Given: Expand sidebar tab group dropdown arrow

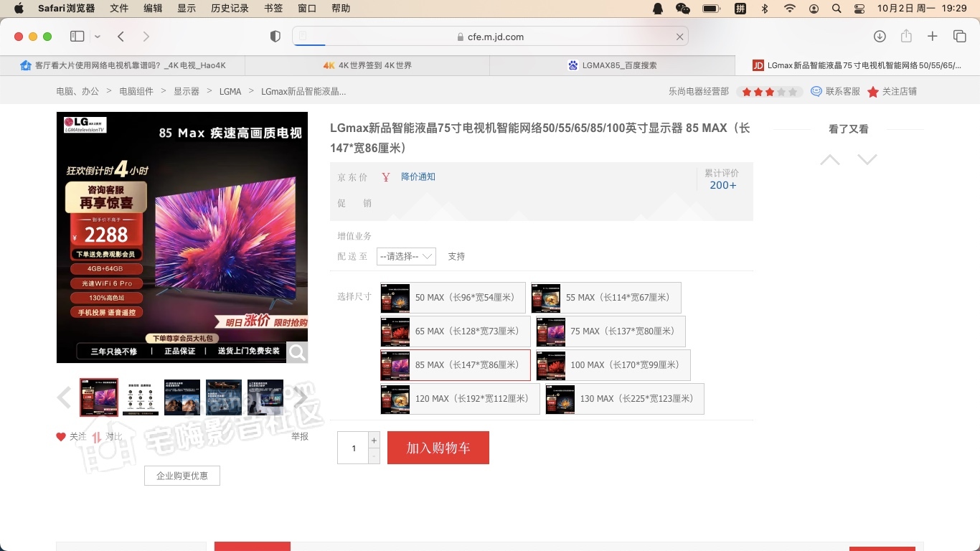Looking at the screenshot, I should [x=98, y=37].
